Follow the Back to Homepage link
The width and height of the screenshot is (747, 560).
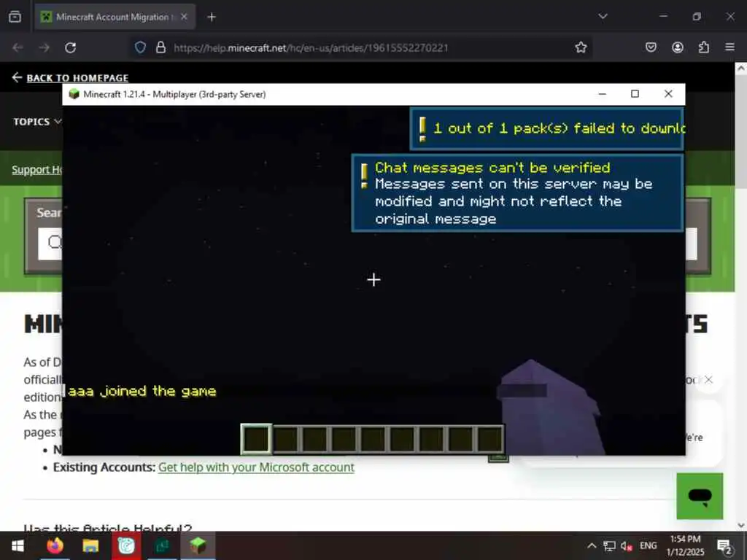71,77
